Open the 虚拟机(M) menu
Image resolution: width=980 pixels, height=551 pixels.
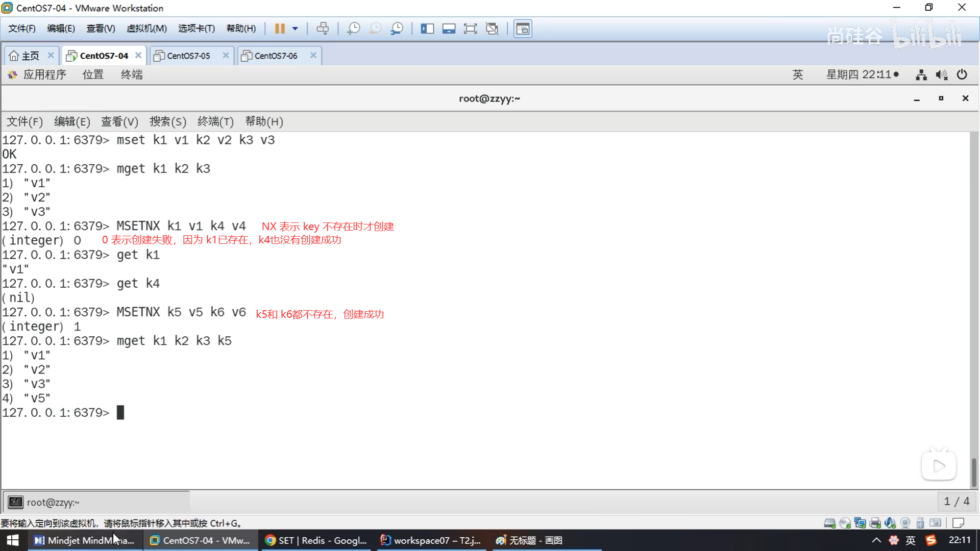pos(146,29)
